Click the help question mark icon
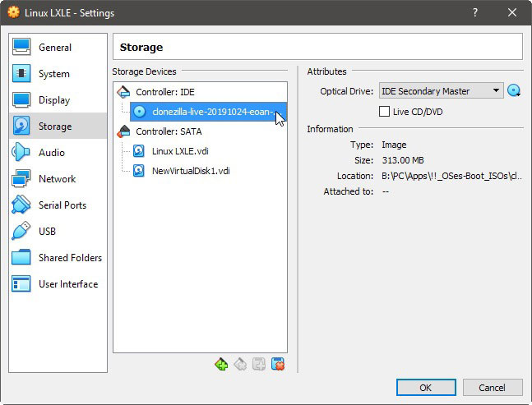This screenshot has height=405, width=532. tap(475, 12)
